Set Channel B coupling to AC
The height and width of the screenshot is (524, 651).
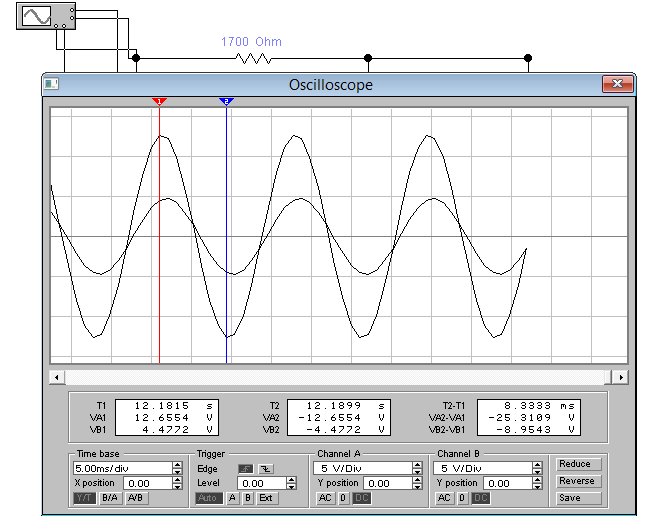click(x=445, y=498)
